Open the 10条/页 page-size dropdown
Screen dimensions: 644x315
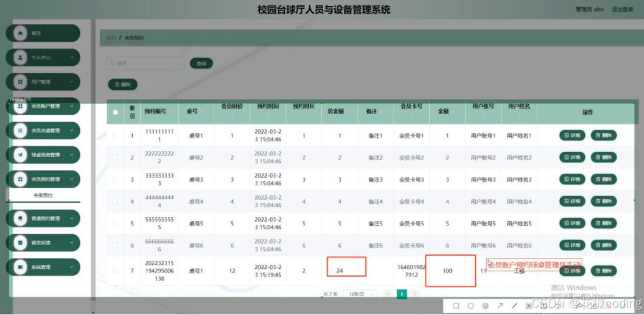[x=360, y=294]
